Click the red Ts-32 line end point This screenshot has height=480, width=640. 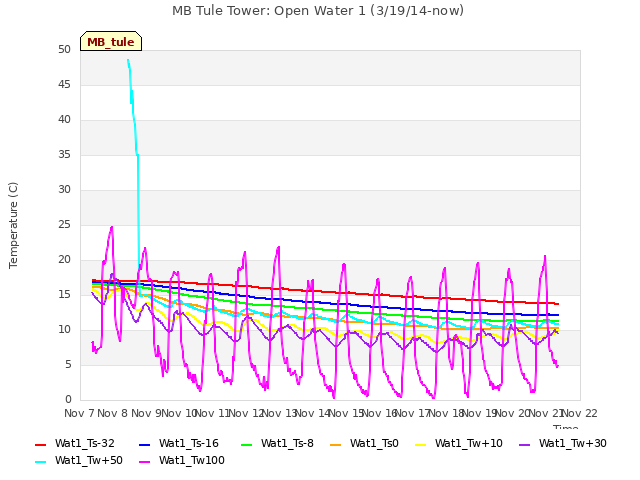[x=558, y=304]
